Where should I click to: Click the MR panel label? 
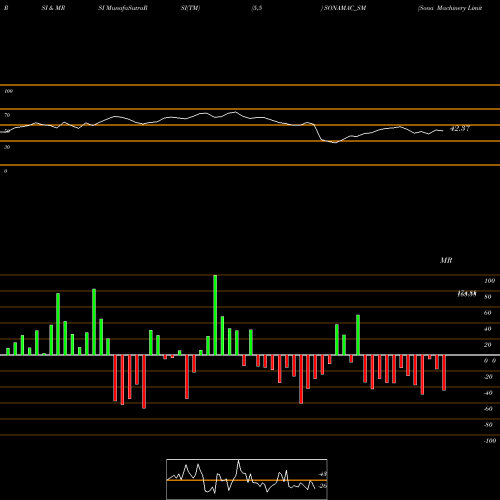pyautogui.click(x=446, y=260)
